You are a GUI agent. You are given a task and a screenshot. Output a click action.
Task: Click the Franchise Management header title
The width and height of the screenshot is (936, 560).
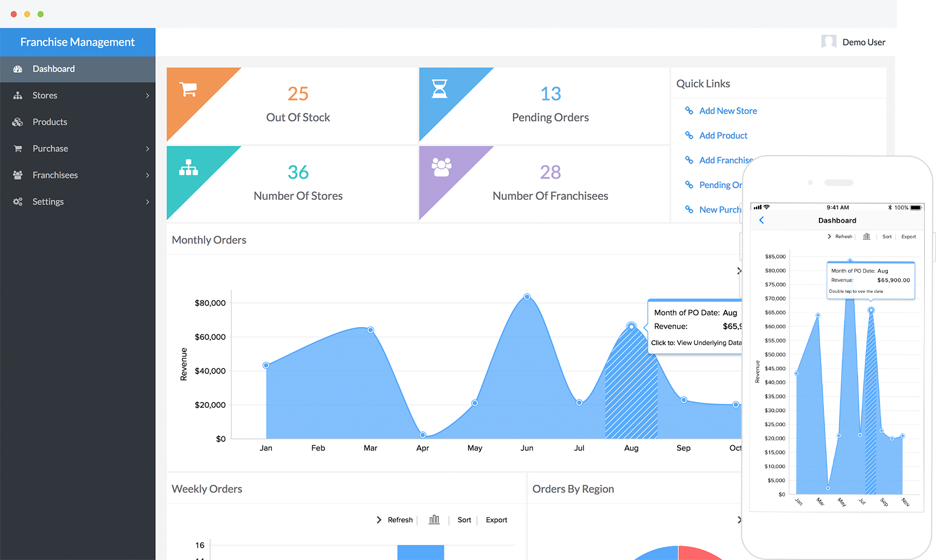click(77, 42)
